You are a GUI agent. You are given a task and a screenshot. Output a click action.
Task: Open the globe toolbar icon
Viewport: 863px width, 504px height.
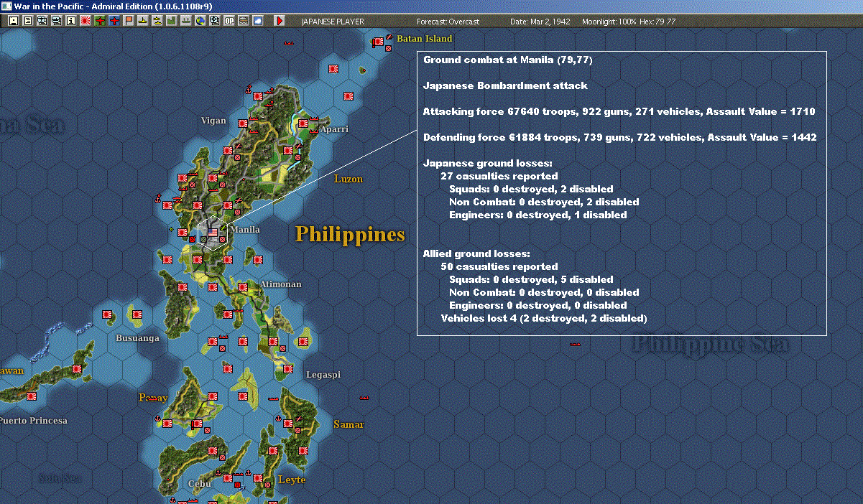click(x=200, y=21)
